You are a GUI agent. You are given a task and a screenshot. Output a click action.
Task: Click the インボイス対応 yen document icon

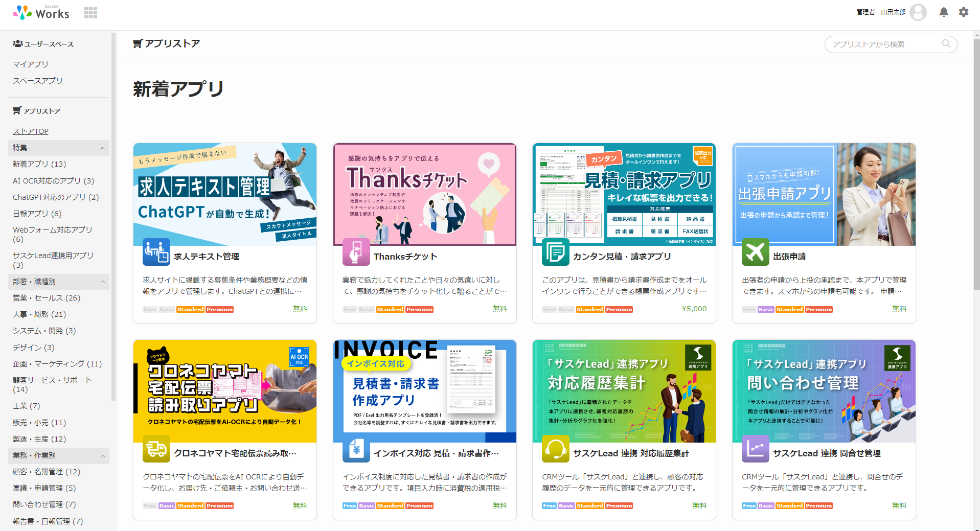pos(356,449)
